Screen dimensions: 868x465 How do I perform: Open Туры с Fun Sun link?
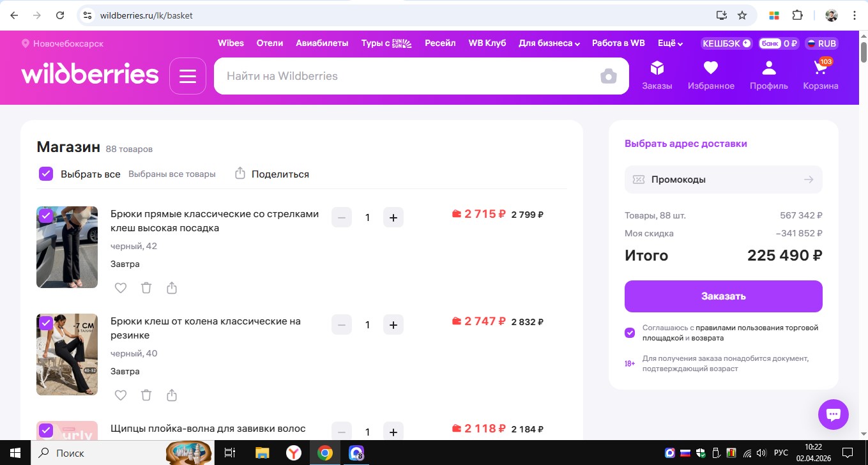[386, 43]
